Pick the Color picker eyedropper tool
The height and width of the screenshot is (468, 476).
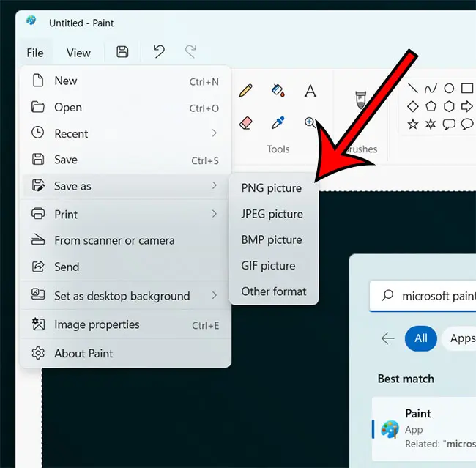[278, 123]
